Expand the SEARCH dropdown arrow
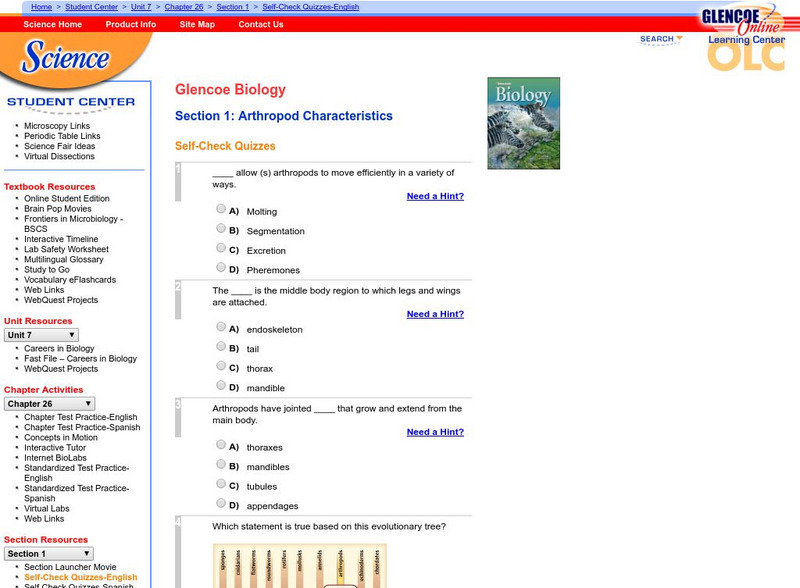The height and width of the screenshot is (588, 800). tap(679, 38)
